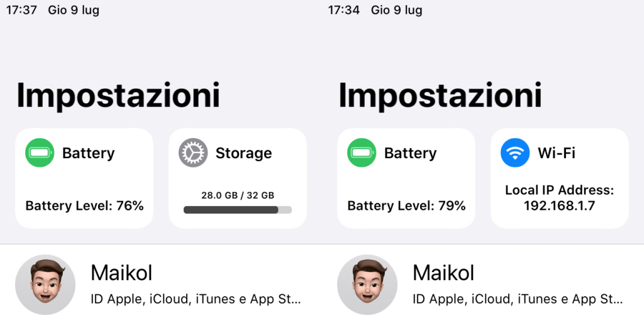Open the Battery Level: 79% card
The image size is (644, 325).
click(406, 178)
